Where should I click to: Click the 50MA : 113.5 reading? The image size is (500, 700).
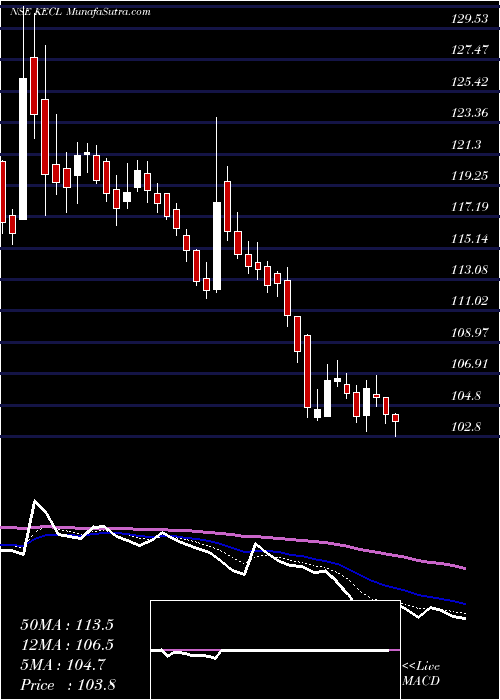pyautogui.click(x=67, y=625)
